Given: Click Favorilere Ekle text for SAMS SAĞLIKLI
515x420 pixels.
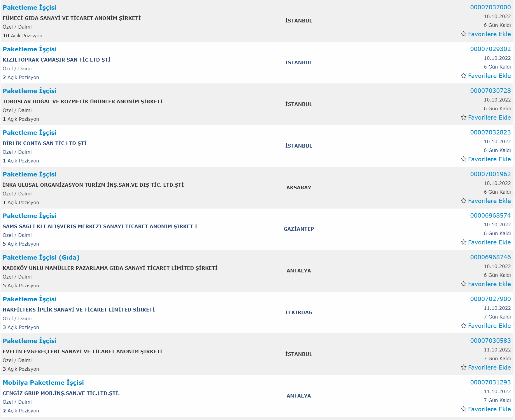Looking at the screenshot, I should pyautogui.click(x=489, y=242).
